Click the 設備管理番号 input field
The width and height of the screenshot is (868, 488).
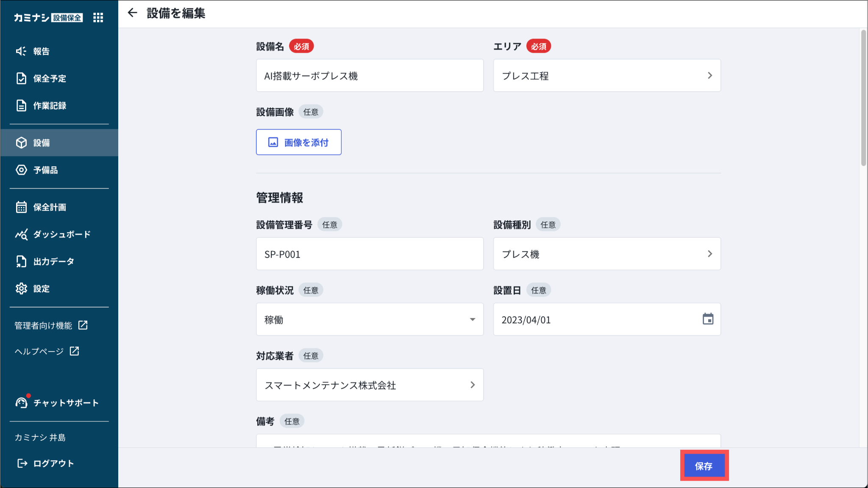(x=370, y=254)
